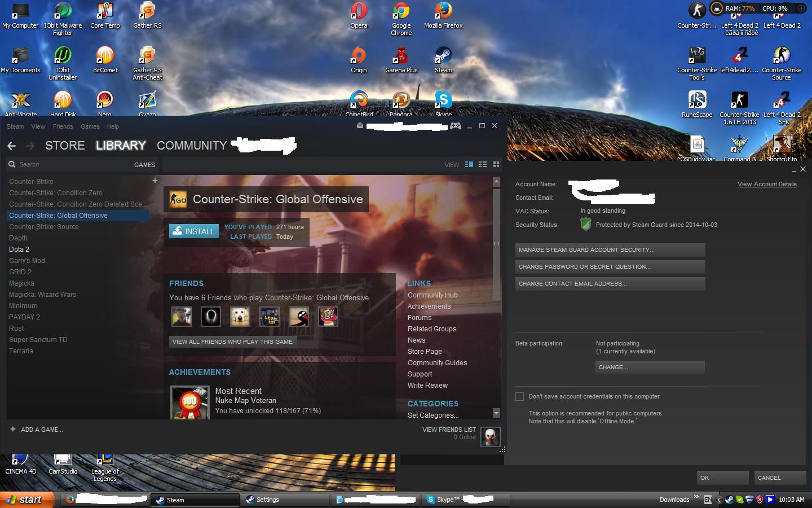Open the red shield security tray icon

tap(760, 500)
